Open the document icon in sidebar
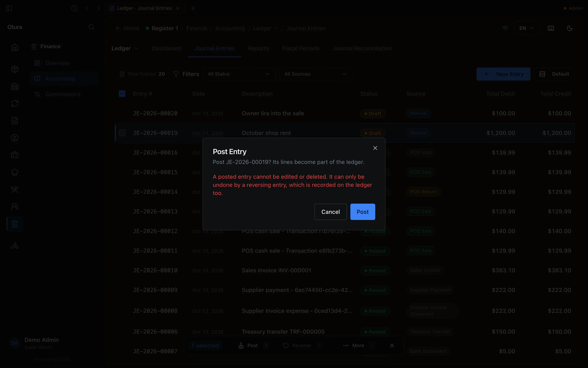The image size is (588, 368). point(15,121)
